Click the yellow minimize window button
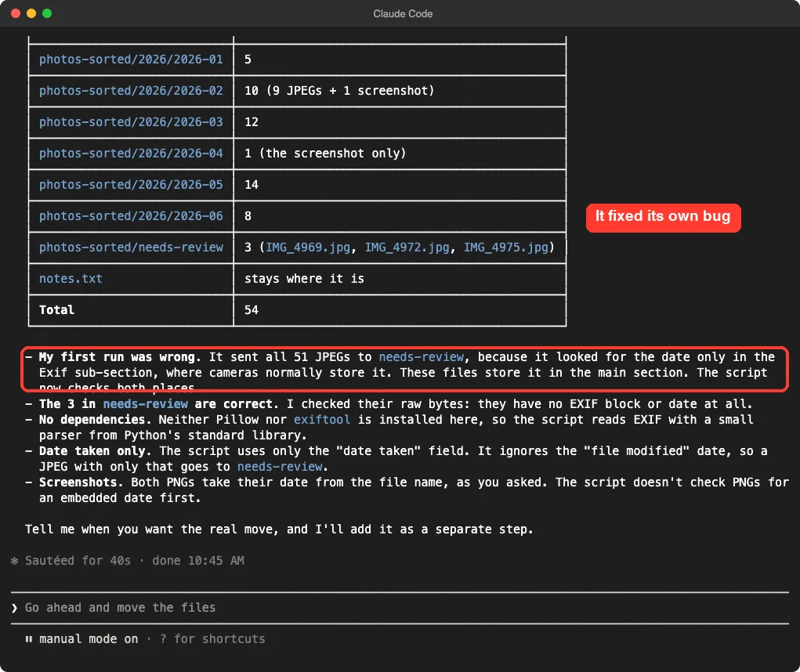 [x=31, y=13]
